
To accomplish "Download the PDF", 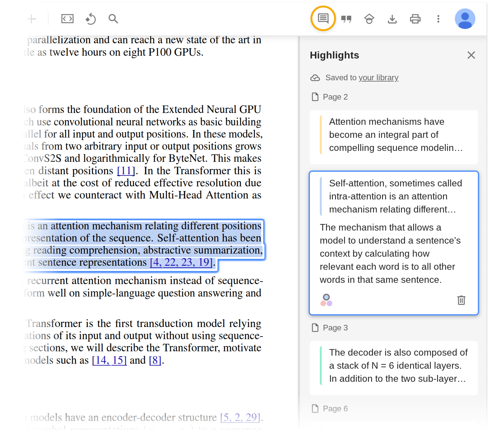I will coord(392,19).
